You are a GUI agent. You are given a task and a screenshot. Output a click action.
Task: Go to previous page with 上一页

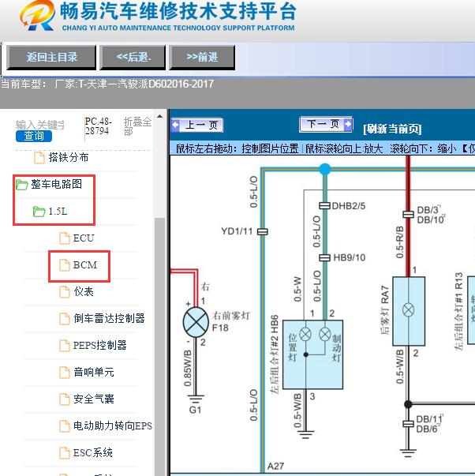coord(197,125)
